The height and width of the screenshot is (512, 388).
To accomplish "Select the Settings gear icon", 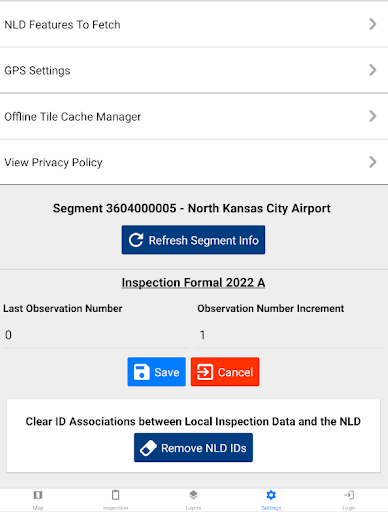I will tap(271, 495).
